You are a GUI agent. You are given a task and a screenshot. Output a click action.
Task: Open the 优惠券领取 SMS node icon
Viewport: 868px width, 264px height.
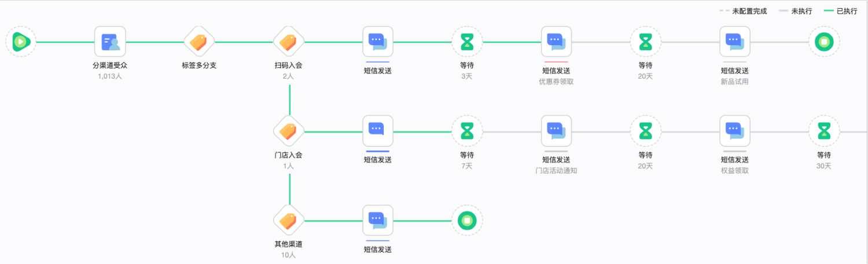click(556, 42)
